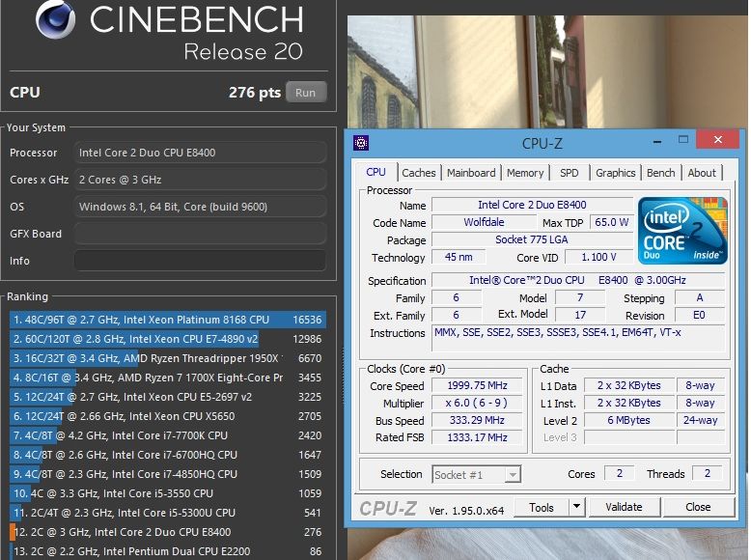Screen dimensions: 751x560
Task: Click the Bus Speed value 333.29 MHz
Action: coord(477,420)
